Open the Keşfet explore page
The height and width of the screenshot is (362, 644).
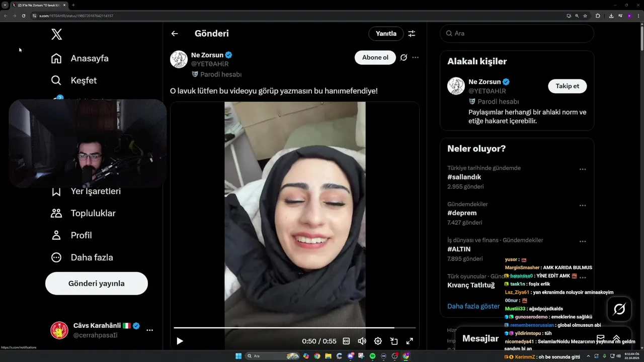[74, 80]
